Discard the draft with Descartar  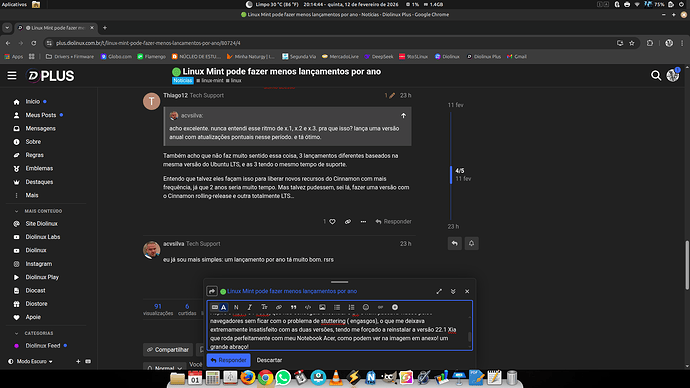pyautogui.click(x=269, y=360)
